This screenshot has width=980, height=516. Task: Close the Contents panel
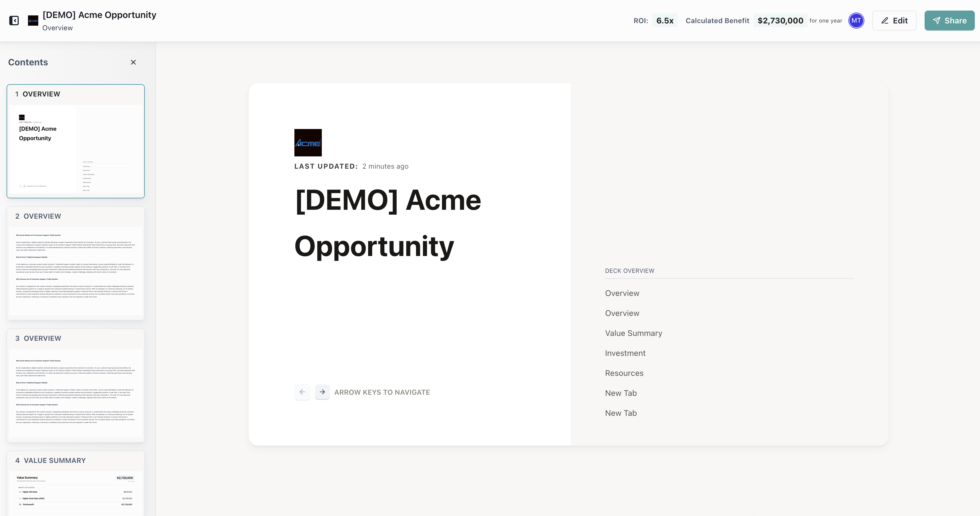(133, 63)
